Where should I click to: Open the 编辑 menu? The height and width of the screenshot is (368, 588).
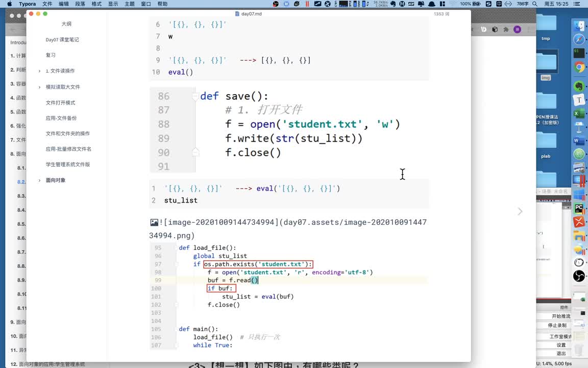point(64,4)
